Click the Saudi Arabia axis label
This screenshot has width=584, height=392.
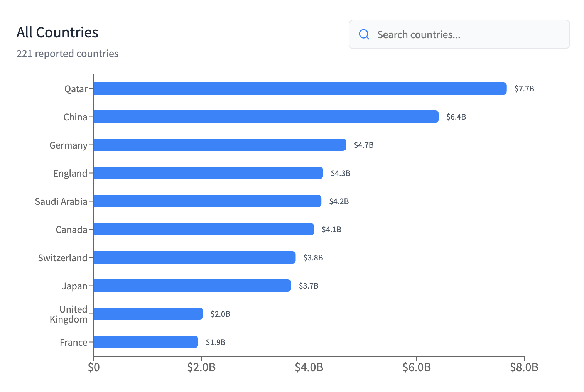click(x=61, y=202)
